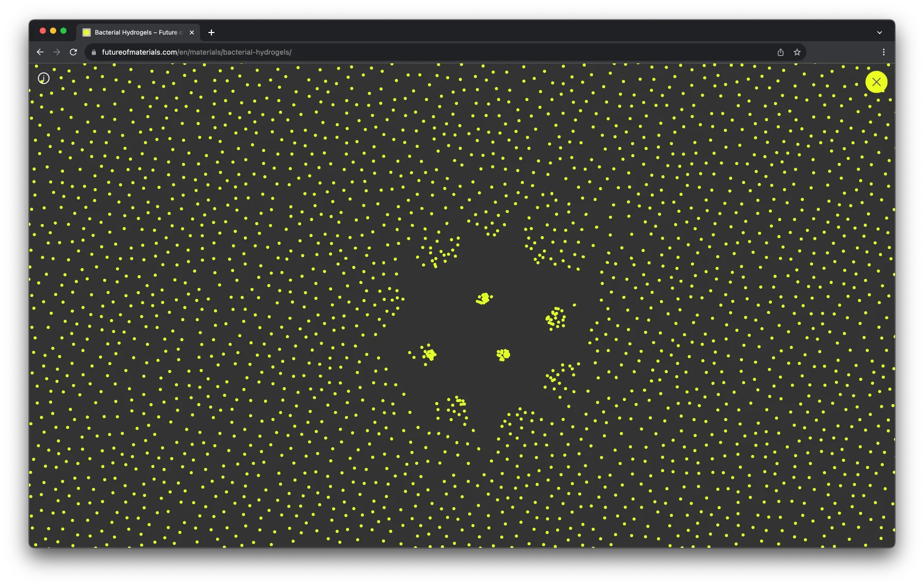The width and height of the screenshot is (924, 586).
Task: Open the info icon on the page
Action: 44,78
